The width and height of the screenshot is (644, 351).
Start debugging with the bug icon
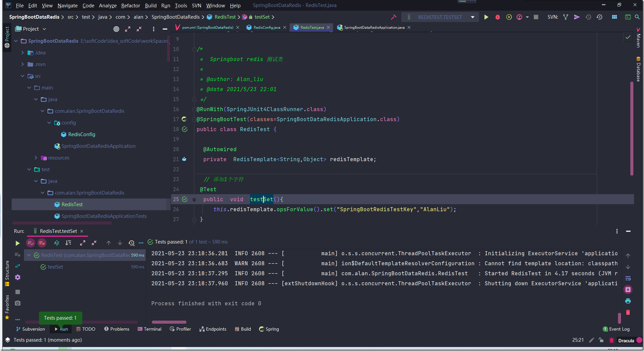497,17
